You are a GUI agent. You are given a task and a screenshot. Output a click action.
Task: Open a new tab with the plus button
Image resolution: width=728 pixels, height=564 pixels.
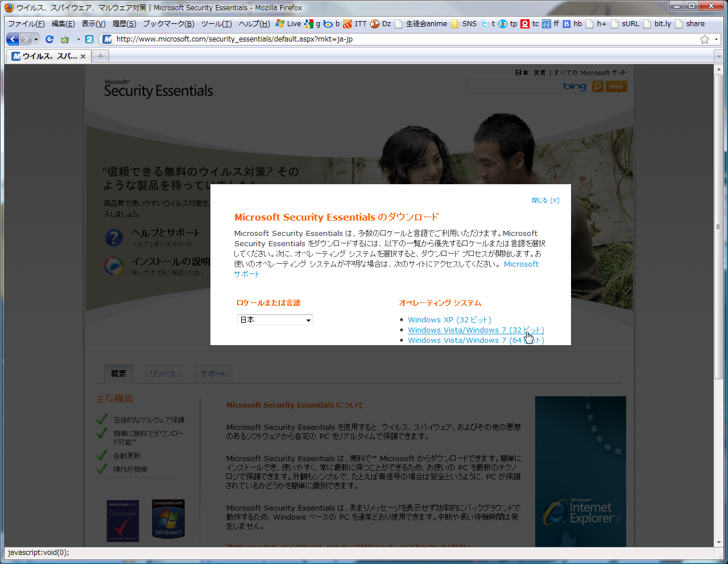tap(101, 56)
